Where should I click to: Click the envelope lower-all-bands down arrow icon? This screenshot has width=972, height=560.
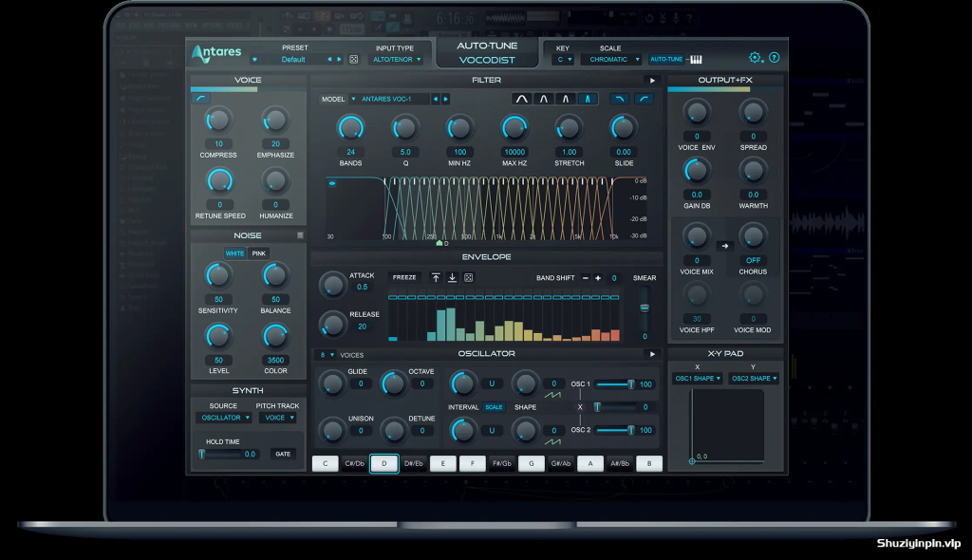tap(453, 278)
